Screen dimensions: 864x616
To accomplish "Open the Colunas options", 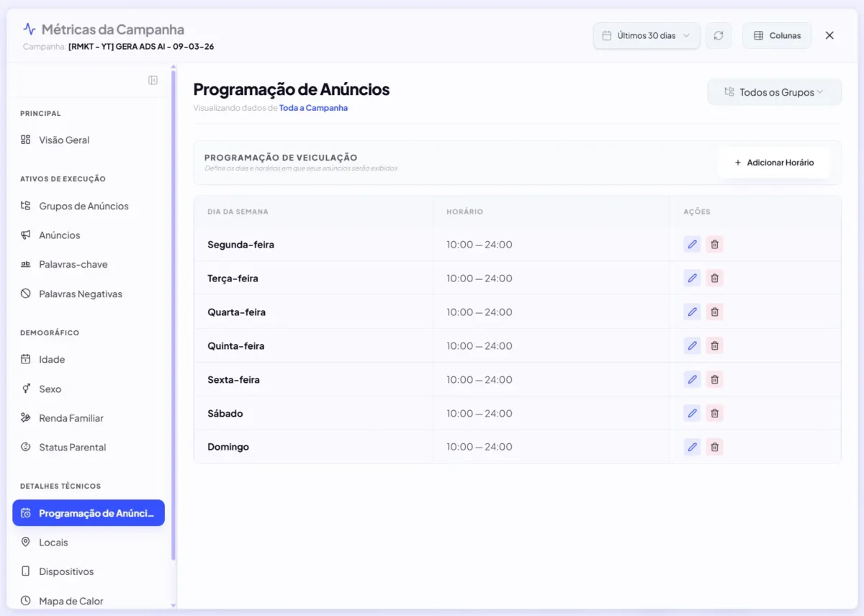I will (x=777, y=35).
